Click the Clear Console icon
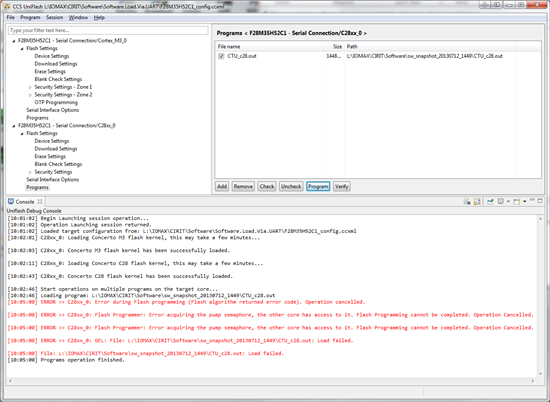550x402 pixels. pos(467,201)
